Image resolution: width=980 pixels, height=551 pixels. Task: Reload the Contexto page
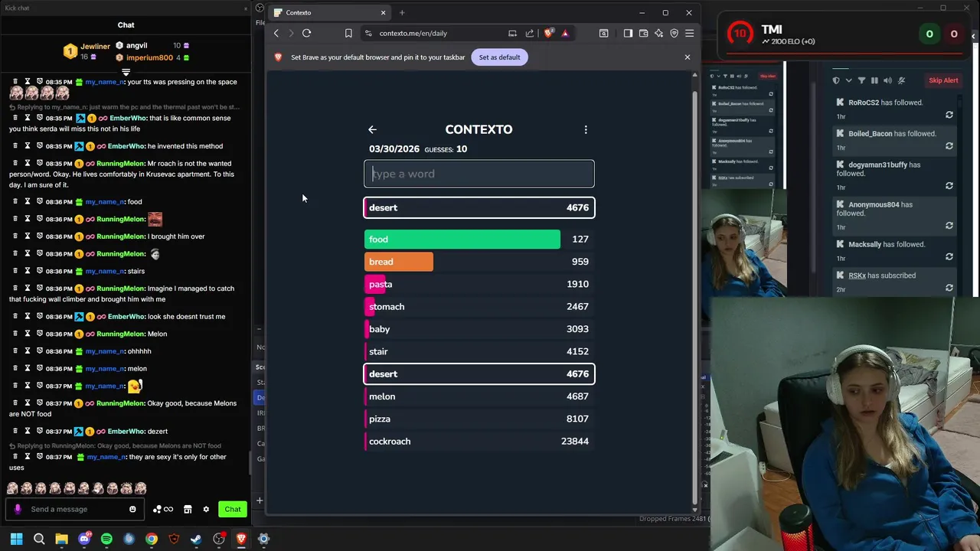(x=306, y=33)
